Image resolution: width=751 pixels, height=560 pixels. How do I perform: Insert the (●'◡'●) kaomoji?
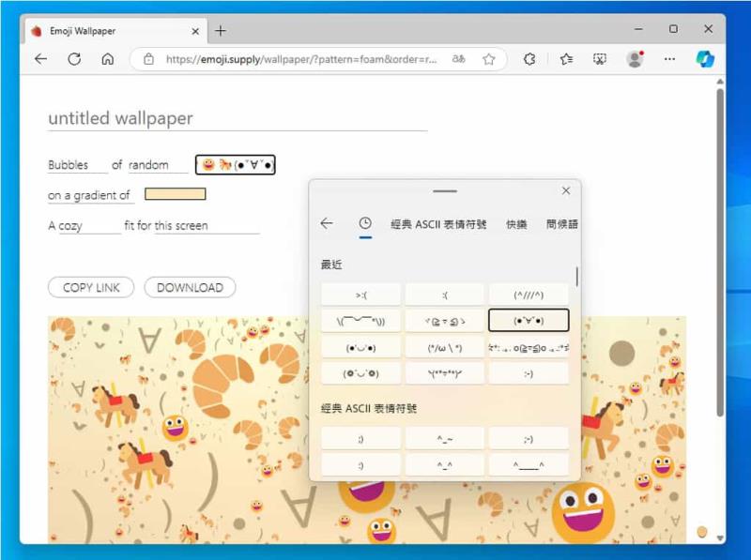[360, 347]
